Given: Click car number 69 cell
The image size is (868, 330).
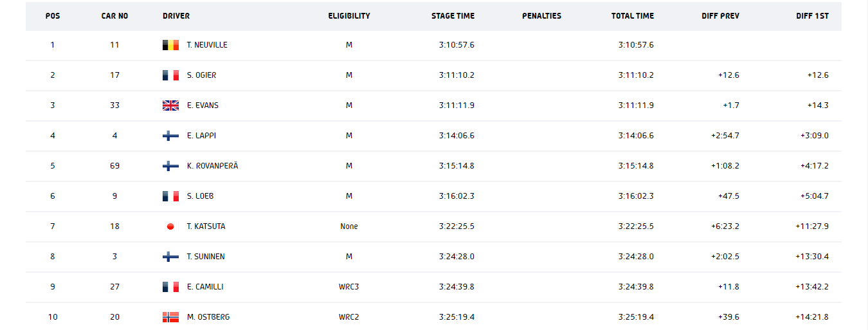Looking at the screenshot, I should point(114,166).
